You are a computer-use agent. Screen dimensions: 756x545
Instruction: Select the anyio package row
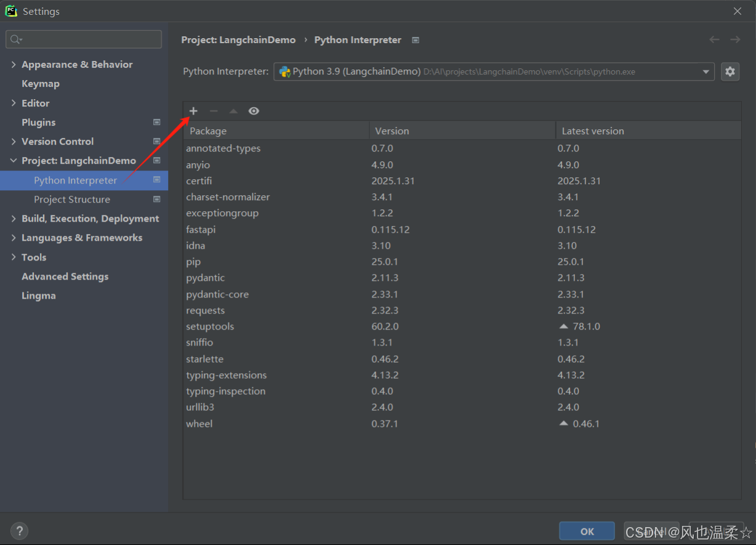point(462,164)
